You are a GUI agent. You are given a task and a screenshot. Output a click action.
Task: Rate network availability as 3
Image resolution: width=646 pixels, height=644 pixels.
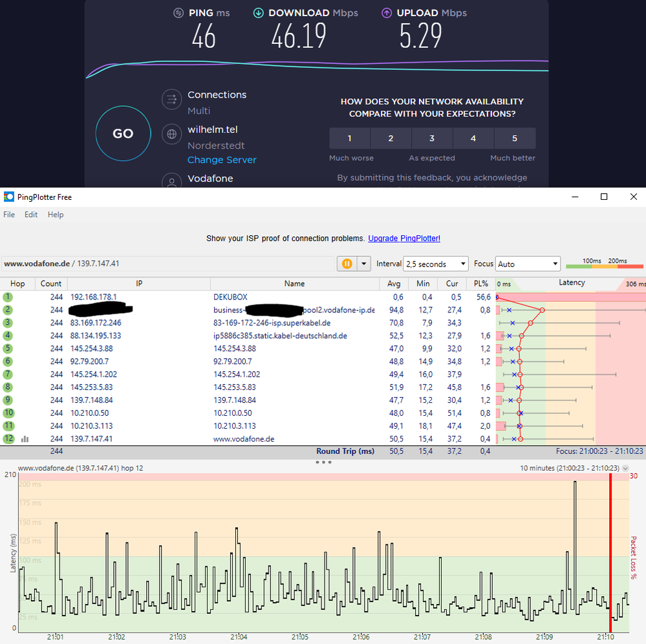(x=432, y=138)
